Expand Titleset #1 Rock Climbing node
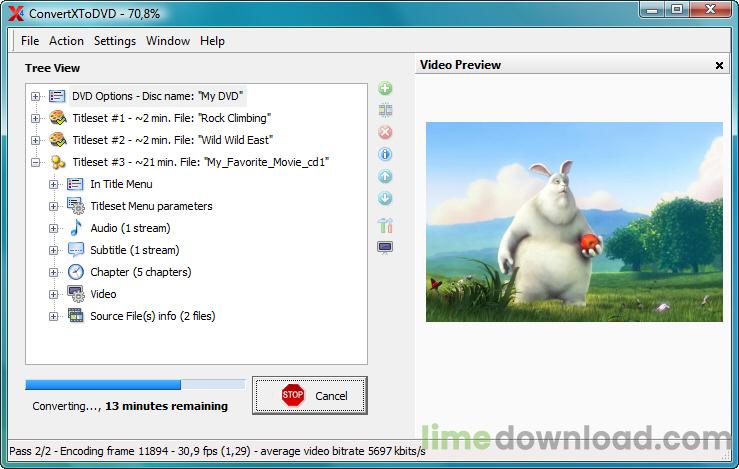The width and height of the screenshot is (739, 469). [35, 118]
